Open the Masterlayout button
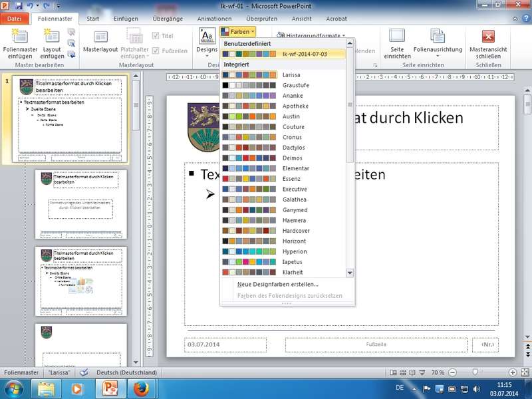532x399 pixels. click(x=100, y=41)
